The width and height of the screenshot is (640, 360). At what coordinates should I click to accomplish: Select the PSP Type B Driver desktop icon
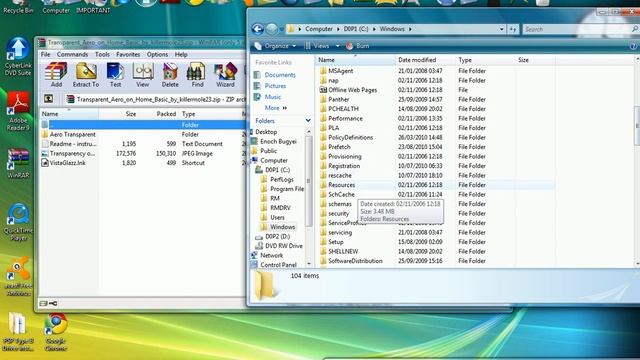coord(18,331)
